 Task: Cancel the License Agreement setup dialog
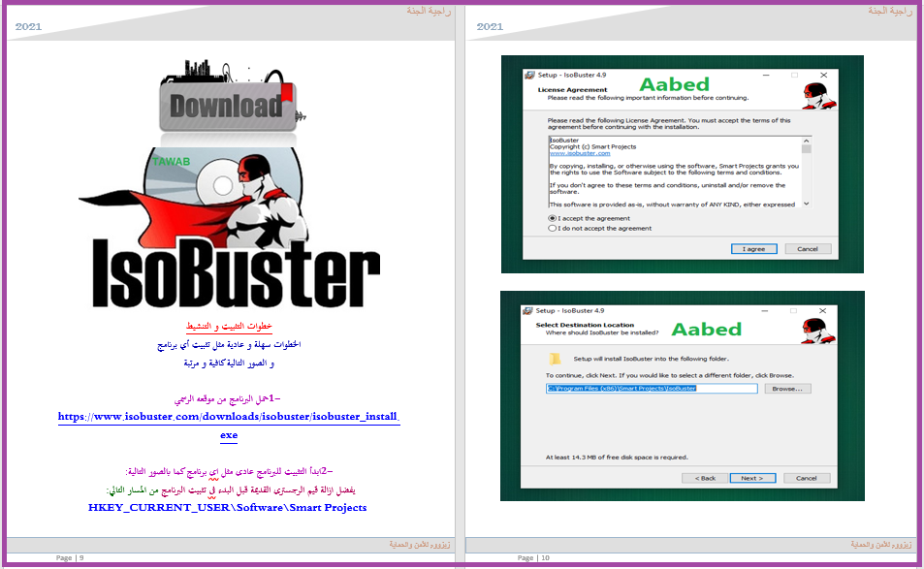coord(808,249)
